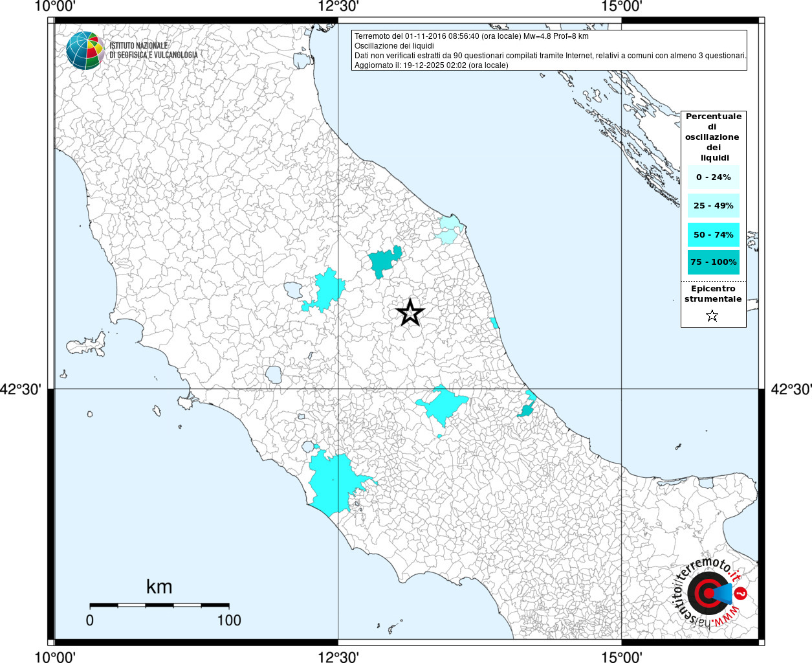Click the cyan L'Aquila area south of the epicenter
The width and height of the screenshot is (812, 663).
point(443,405)
